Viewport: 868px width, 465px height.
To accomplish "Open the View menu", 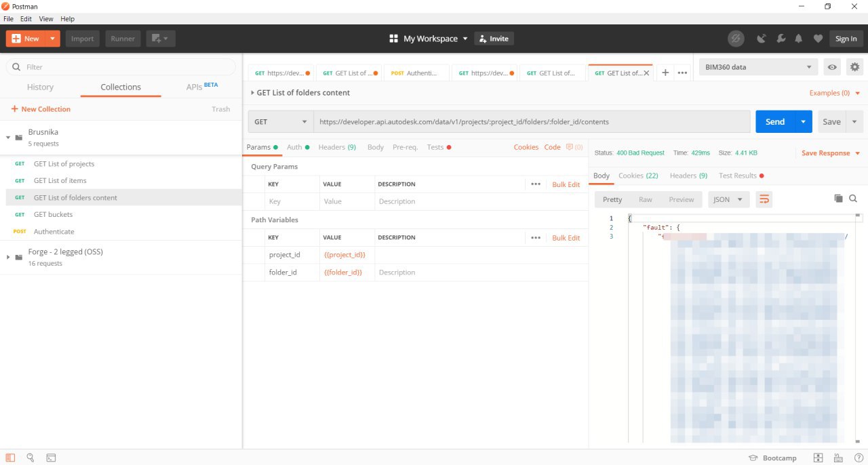I will tap(46, 19).
